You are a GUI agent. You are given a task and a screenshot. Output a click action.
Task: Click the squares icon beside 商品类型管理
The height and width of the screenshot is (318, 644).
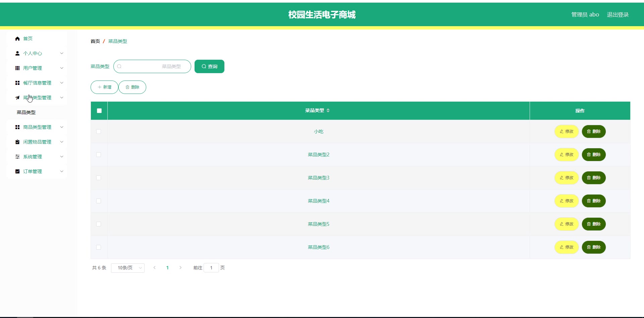pyautogui.click(x=17, y=127)
